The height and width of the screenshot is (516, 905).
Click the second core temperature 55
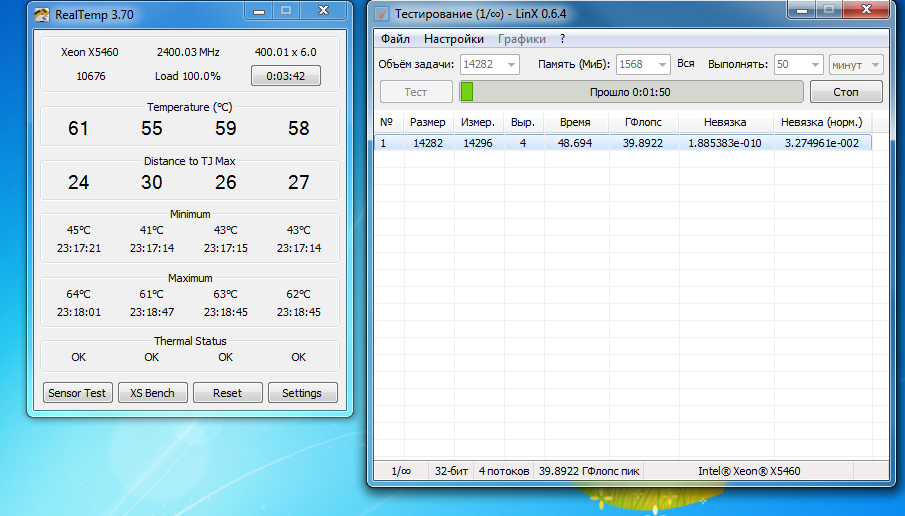152,128
